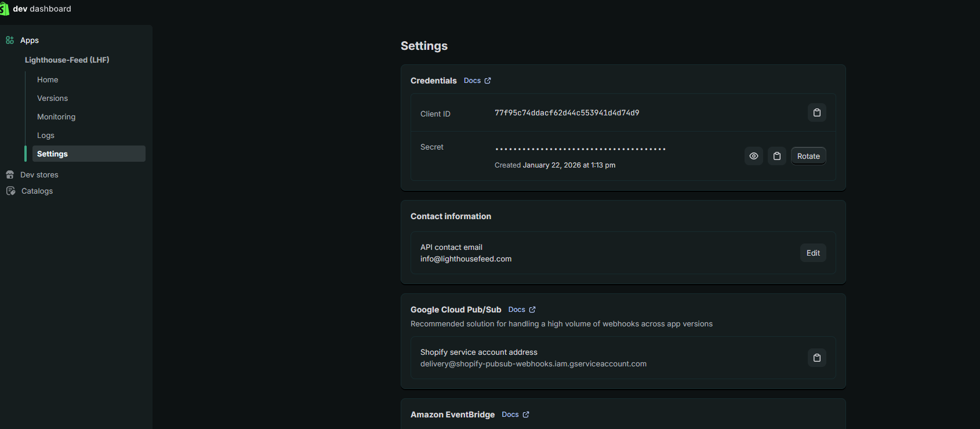This screenshot has width=980, height=429.
Task: Copy the Secret to clipboard
Action: click(777, 156)
